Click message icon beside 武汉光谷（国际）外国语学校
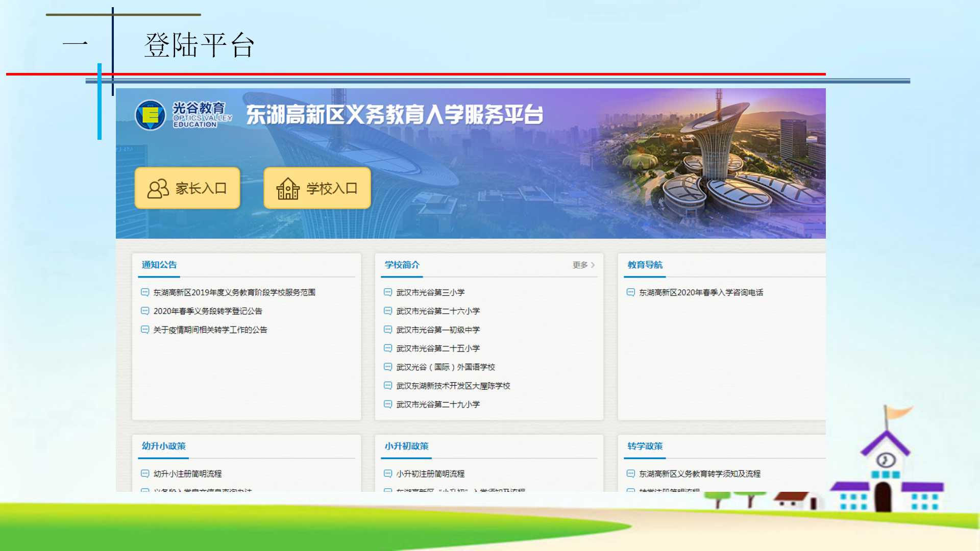980x551 pixels. [x=388, y=367]
